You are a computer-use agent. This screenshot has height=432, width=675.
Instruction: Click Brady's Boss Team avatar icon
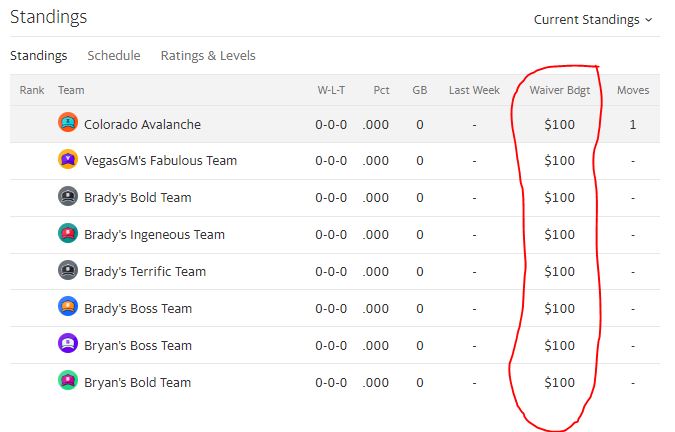coord(68,308)
